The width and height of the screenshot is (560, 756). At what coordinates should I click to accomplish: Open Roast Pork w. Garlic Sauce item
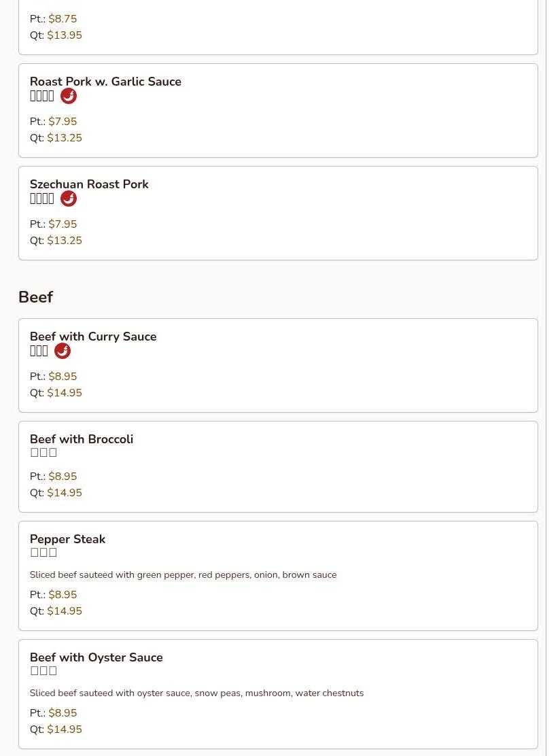(105, 82)
